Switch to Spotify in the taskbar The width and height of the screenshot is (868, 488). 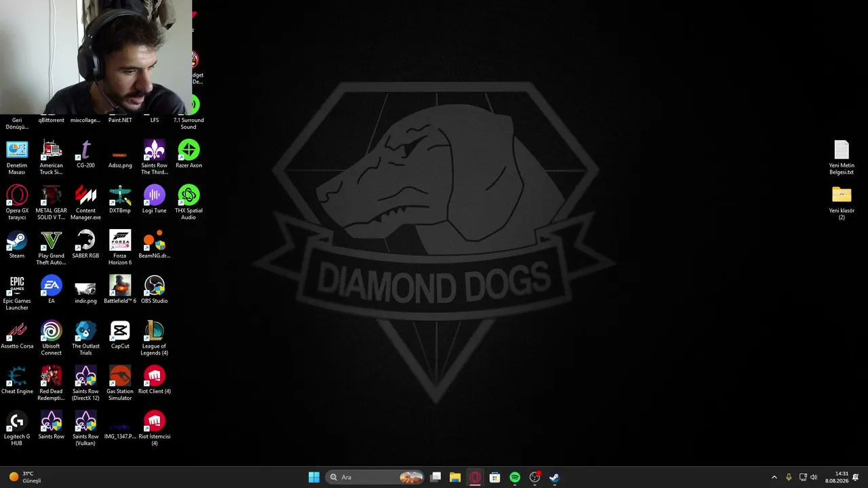tap(515, 477)
